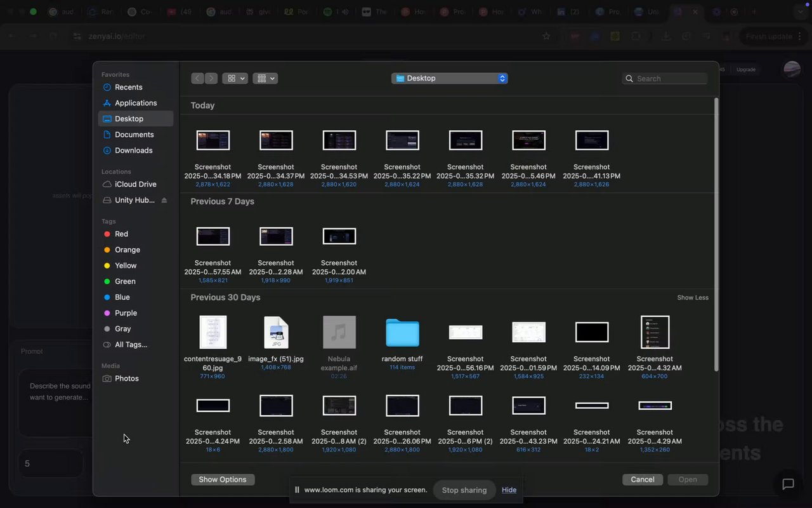Click the Search field in the dialog
This screenshot has height=508, width=812.
point(665,79)
